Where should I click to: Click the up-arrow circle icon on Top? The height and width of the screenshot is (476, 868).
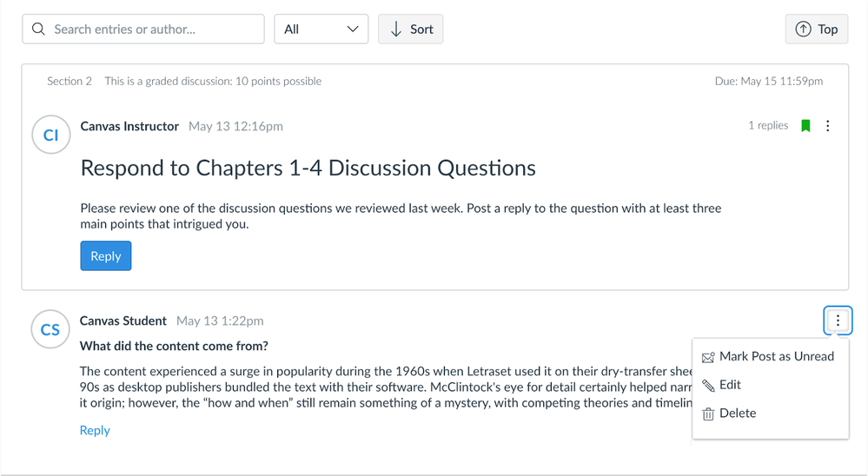tap(803, 30)
